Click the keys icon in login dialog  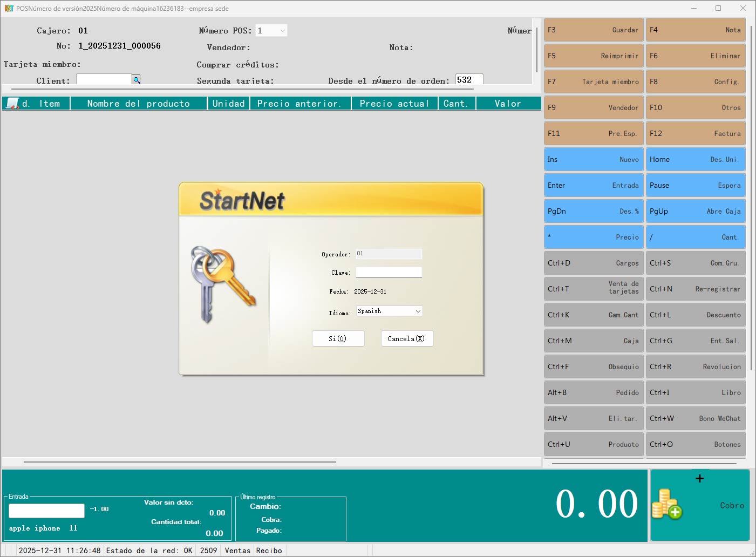click(222, 284)
